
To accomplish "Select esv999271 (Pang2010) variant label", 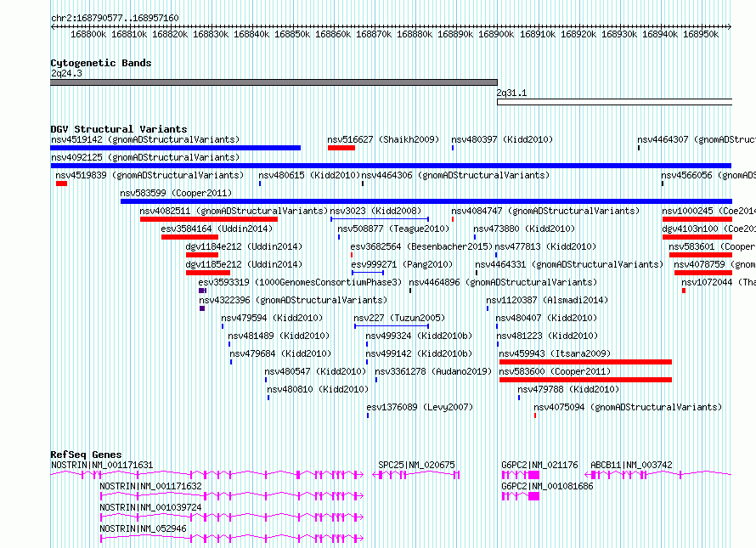I will (x=402, y=264).
